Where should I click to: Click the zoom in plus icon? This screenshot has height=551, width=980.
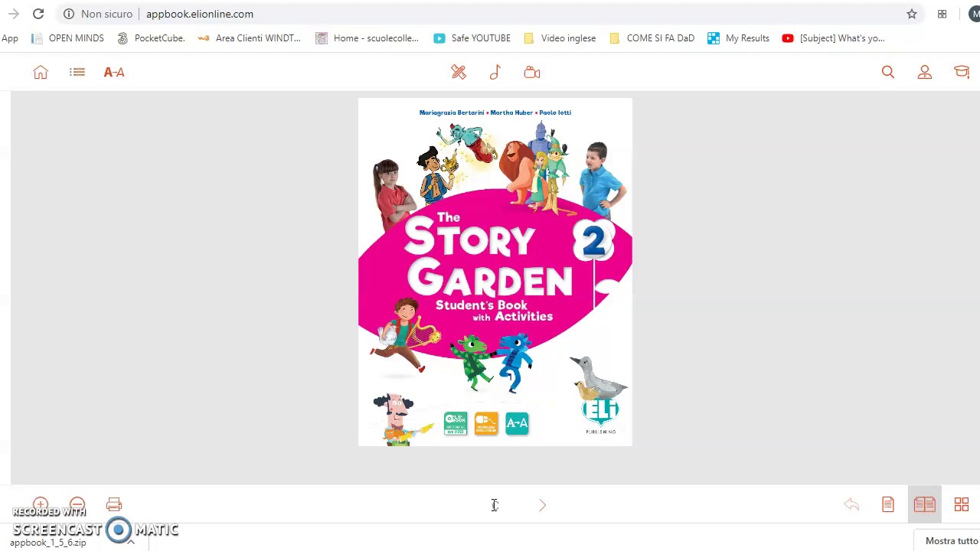(41, 504)
